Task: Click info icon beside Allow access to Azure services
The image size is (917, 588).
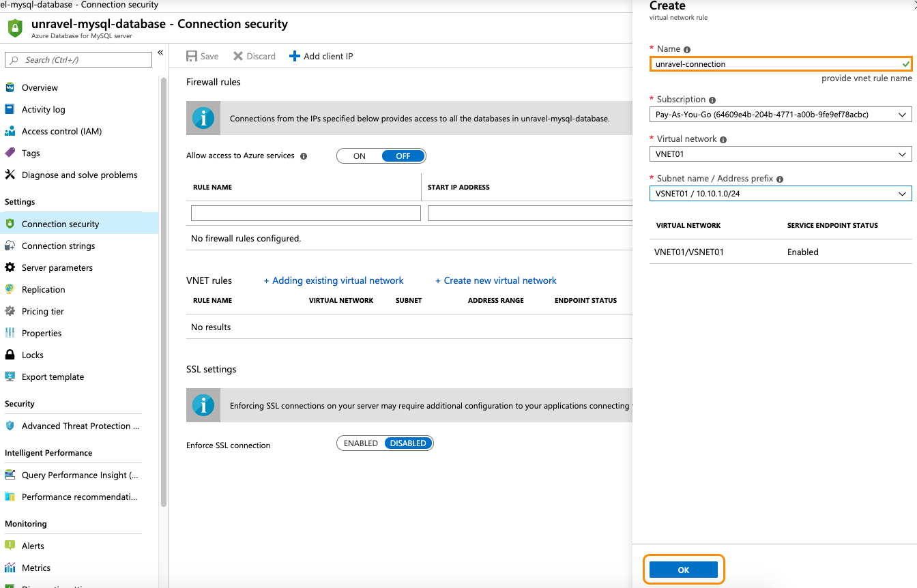Action: [304, 156]
